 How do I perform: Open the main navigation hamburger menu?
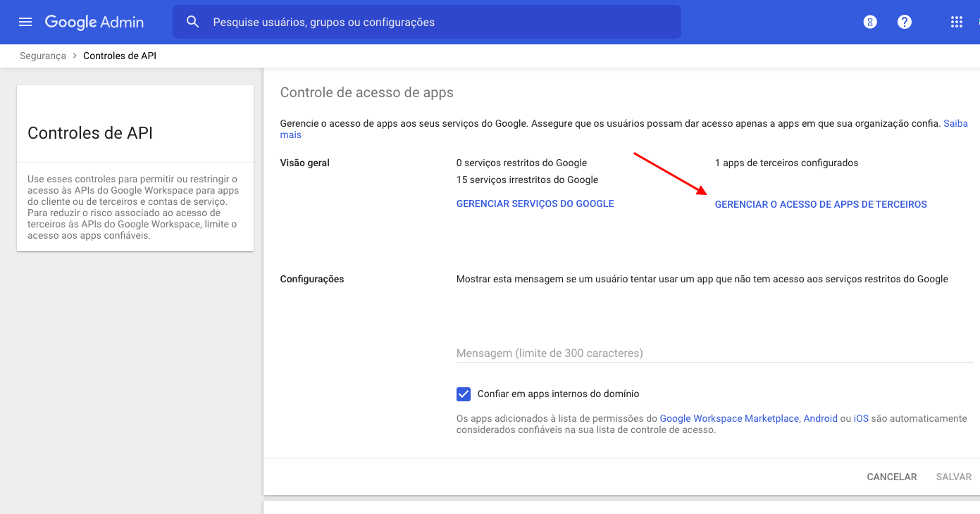(x=25, y=22)
